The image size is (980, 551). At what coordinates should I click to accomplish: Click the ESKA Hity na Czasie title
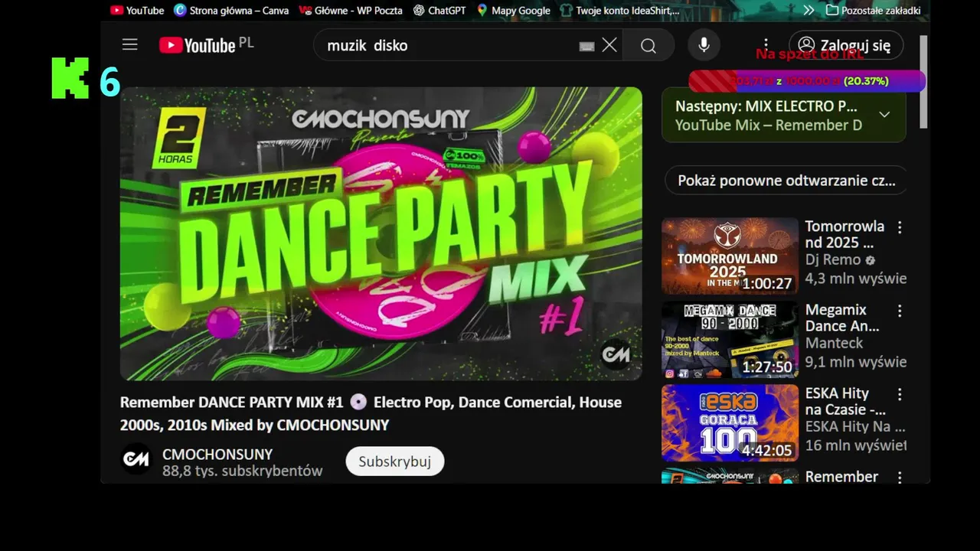[x=845, y=401]
